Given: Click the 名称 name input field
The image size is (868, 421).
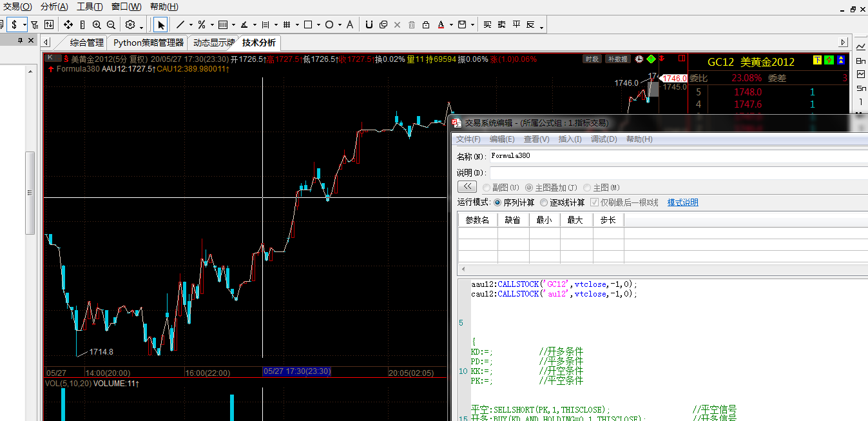Looking at the screenshot, I should tap(679, 156).
